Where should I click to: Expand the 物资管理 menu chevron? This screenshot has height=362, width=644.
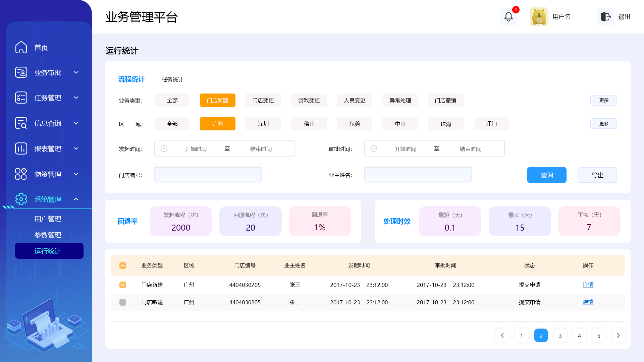(x=76, y=174)
